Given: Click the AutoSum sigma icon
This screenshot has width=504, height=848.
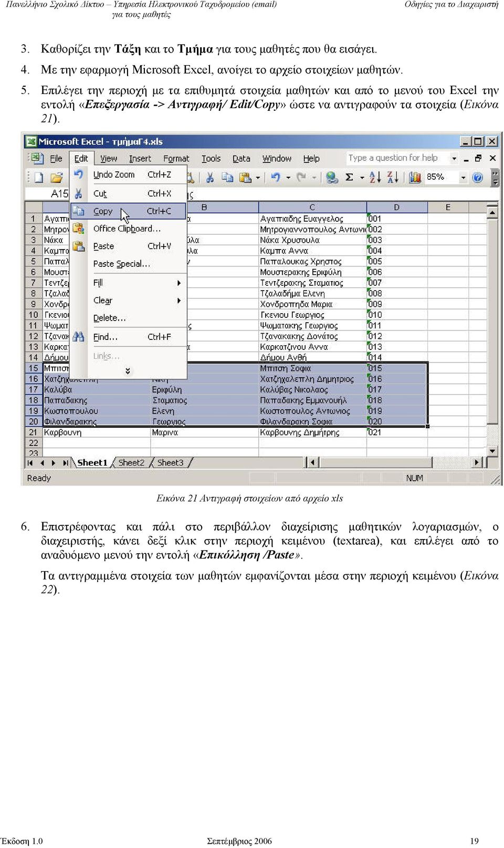Looking at the screenshot, I should 349,178.
